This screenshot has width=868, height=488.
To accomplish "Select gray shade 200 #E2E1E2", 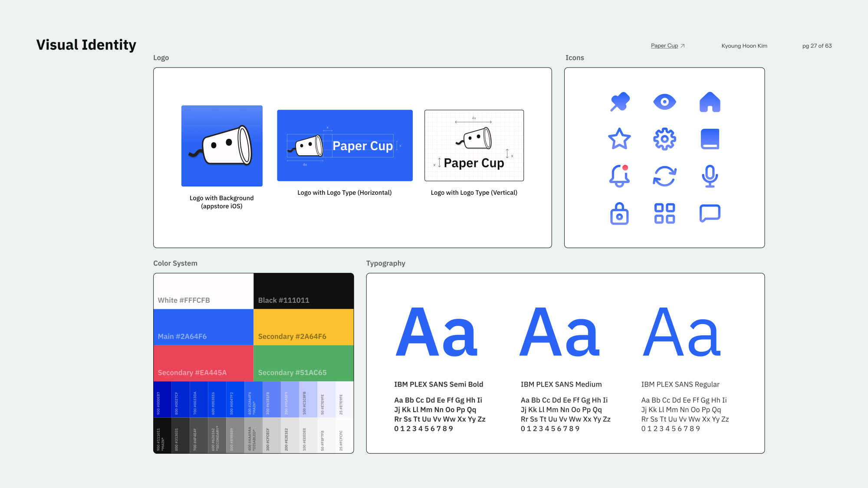I will click(290, 435).
